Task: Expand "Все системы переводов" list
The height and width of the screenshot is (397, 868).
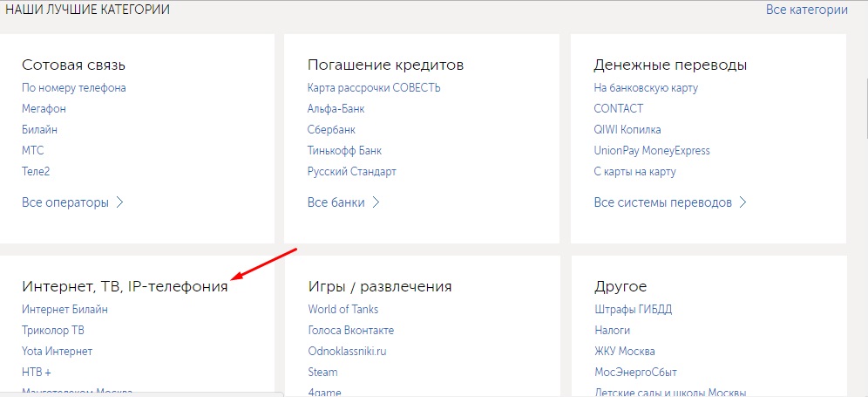Action: coord(670,202)
